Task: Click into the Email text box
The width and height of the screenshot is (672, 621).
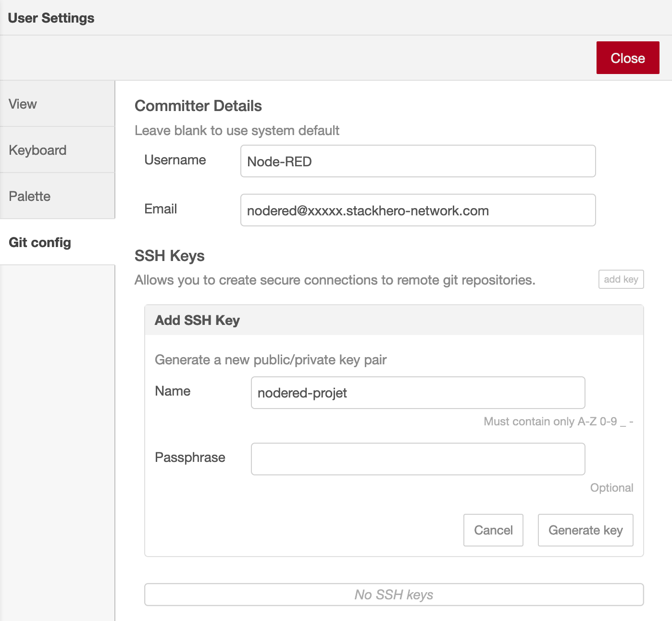Action: [x=418, y=211]
